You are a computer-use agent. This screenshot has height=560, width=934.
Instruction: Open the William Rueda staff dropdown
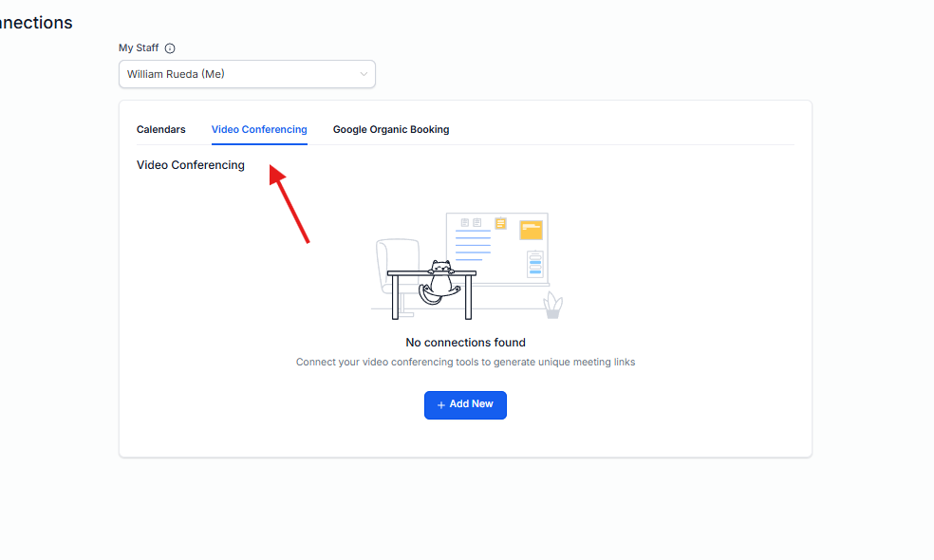point(237,74)
